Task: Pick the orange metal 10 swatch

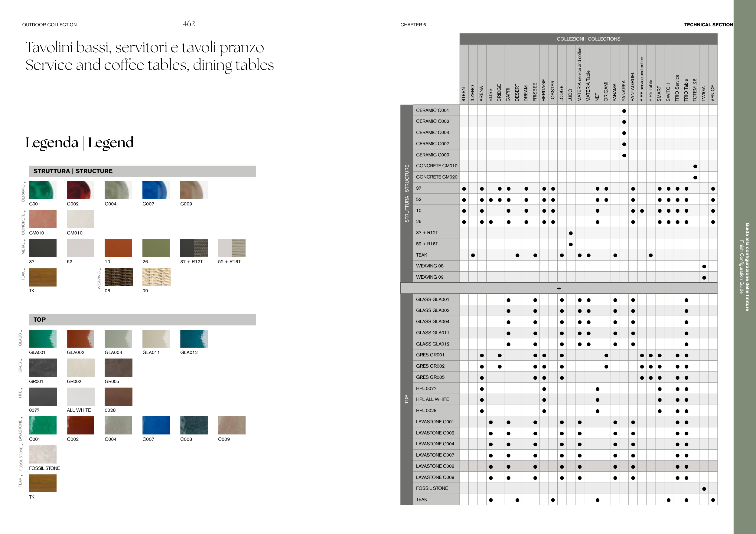Action: coord(118,248)
